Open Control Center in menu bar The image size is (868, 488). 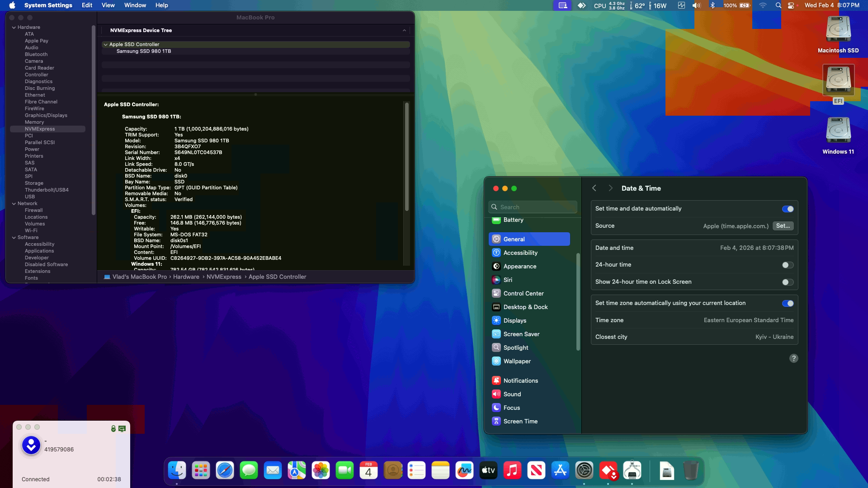[x=791, y=5]
